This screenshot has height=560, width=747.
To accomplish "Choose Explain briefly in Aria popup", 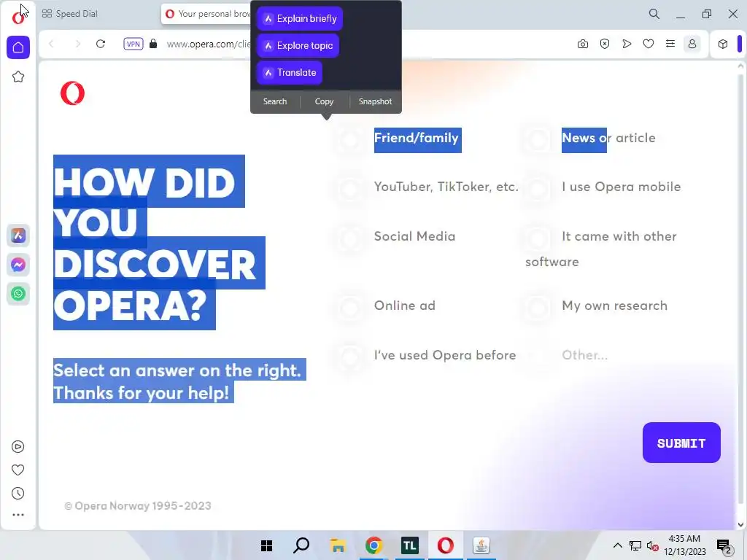I will tap(300, 18).
